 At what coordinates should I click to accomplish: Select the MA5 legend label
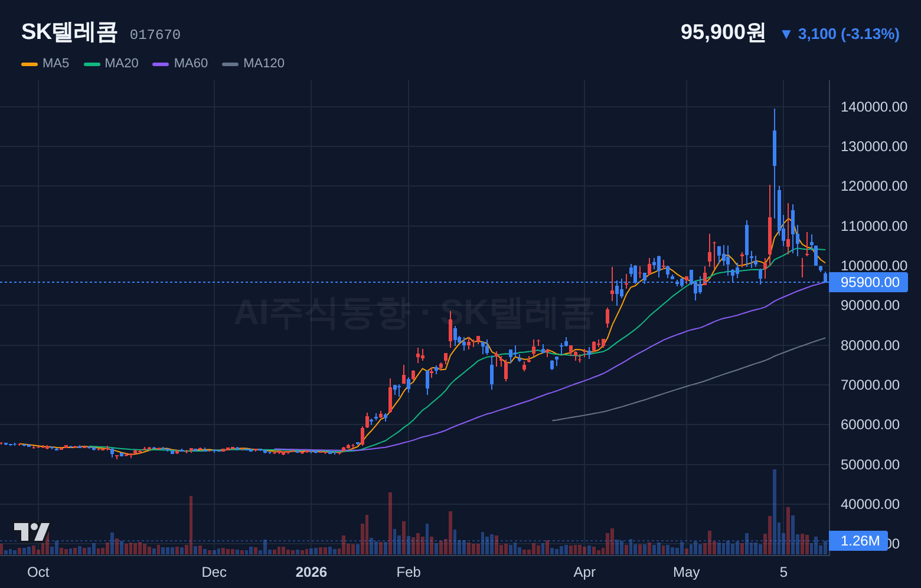coord(55,63)
